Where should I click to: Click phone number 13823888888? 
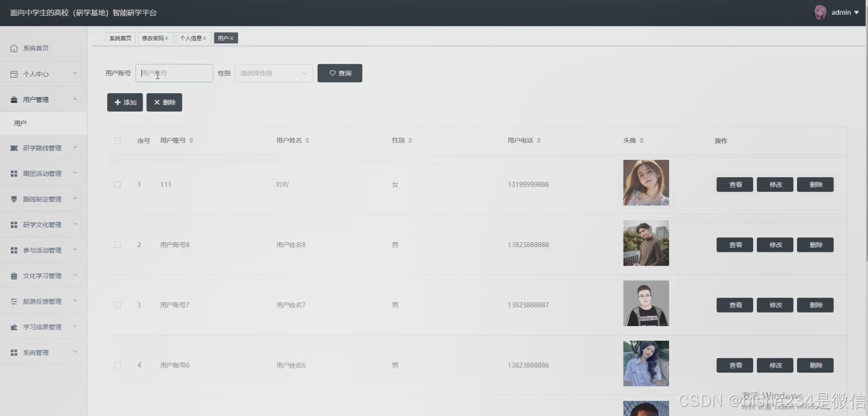point(528,245)
